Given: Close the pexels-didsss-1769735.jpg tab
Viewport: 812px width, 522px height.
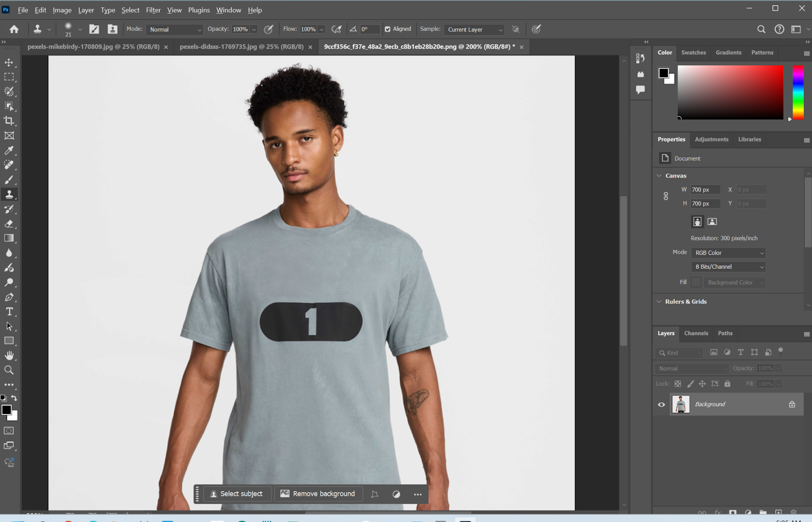Looking at the screenshot, I should click(x=310, y=47).
